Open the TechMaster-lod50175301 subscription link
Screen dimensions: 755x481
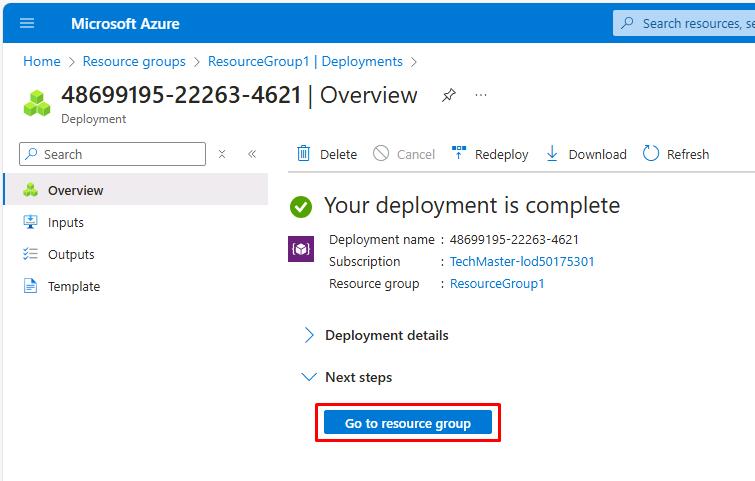pos(522,261)
